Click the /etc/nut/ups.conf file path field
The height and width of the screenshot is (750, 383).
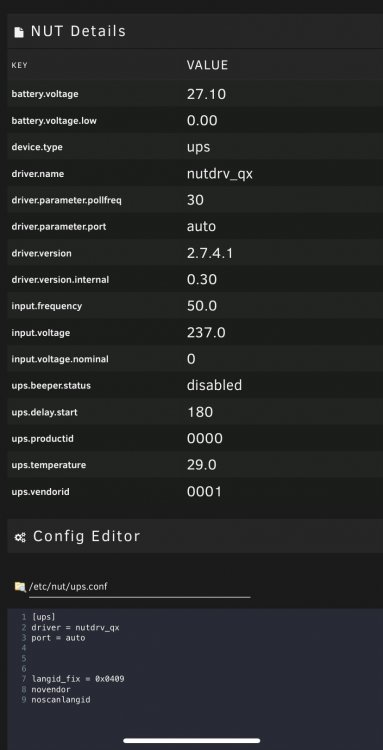[x=140, y=587]
